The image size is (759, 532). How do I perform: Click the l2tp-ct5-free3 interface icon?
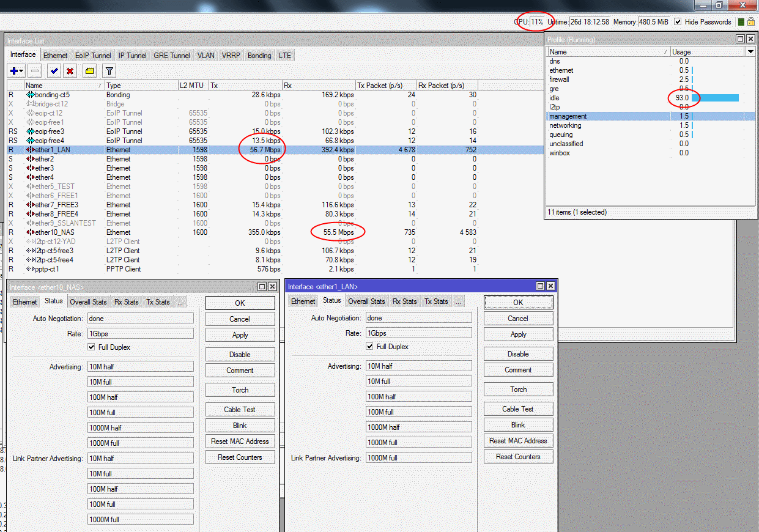tap(30, 251)
